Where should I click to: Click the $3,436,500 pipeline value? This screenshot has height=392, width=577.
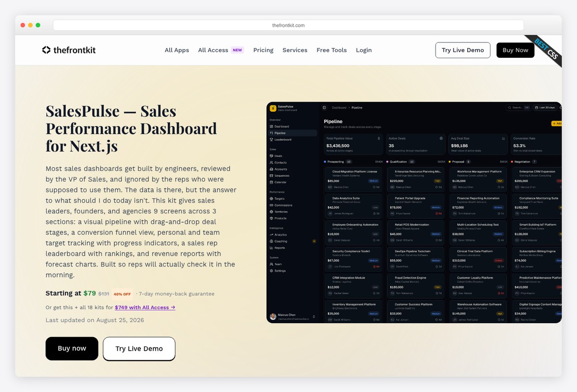pyautogui.click(x=338, y=145)
